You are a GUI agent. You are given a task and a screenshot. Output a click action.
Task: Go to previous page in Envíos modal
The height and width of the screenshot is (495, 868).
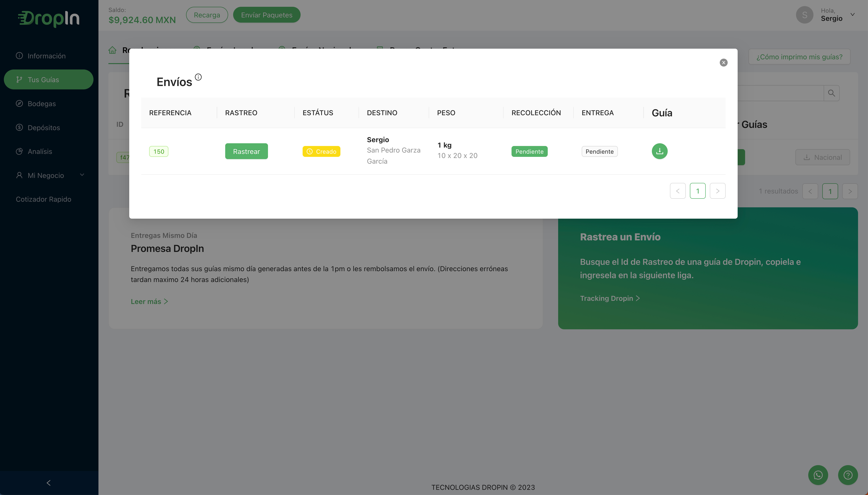pyautogui.click(x=677, y=191)
